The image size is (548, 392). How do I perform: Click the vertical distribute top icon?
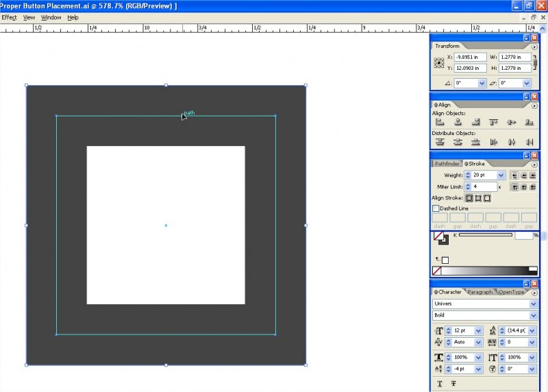[440, 142]
